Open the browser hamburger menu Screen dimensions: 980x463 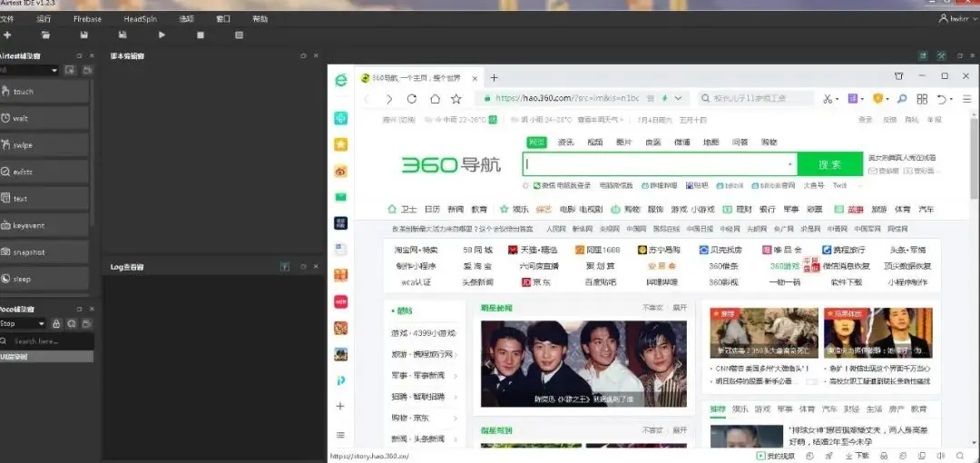click(967, 99)
